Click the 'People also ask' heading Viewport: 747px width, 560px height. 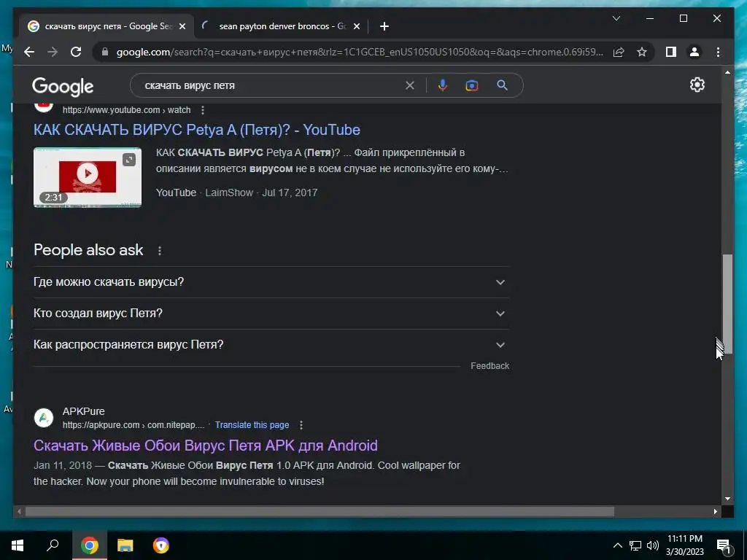[88, 250]
